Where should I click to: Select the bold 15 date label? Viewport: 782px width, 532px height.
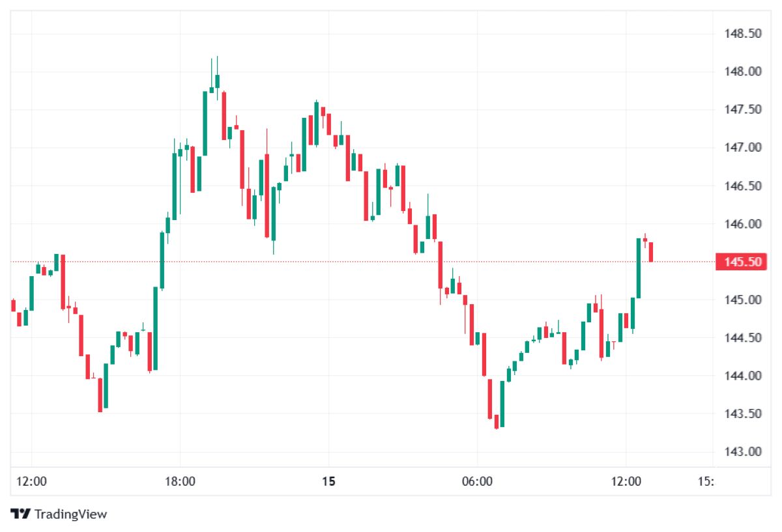328,482
